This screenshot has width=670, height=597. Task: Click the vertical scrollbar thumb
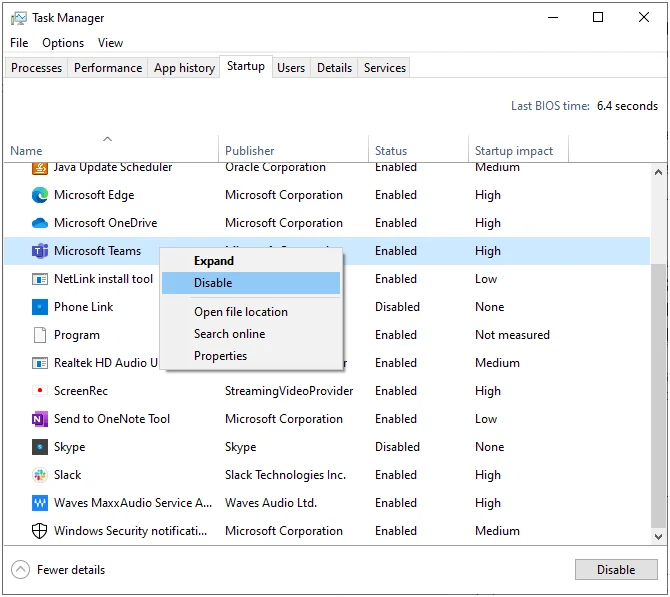pyautogui.click(x=658, y=396)
